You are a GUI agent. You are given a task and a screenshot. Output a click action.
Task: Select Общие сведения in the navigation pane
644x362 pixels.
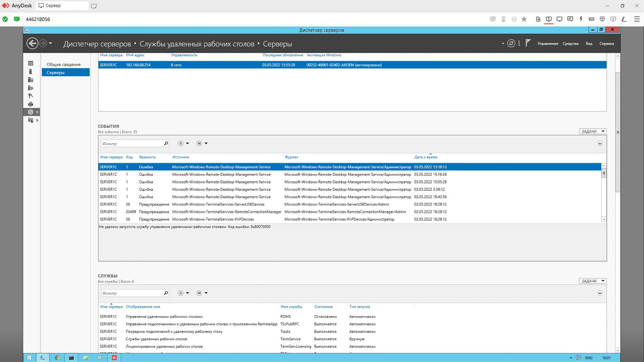[x=64, y=64]
